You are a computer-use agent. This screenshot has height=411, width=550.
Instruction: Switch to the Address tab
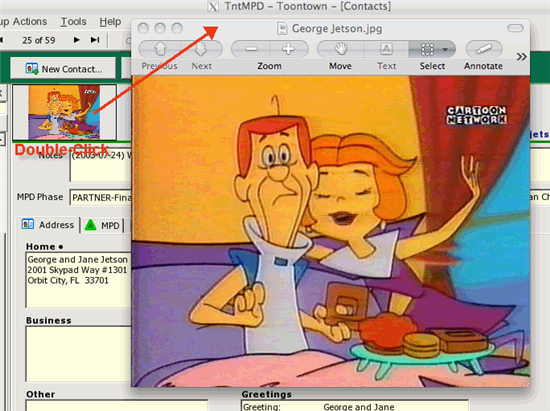click(48, 225)
